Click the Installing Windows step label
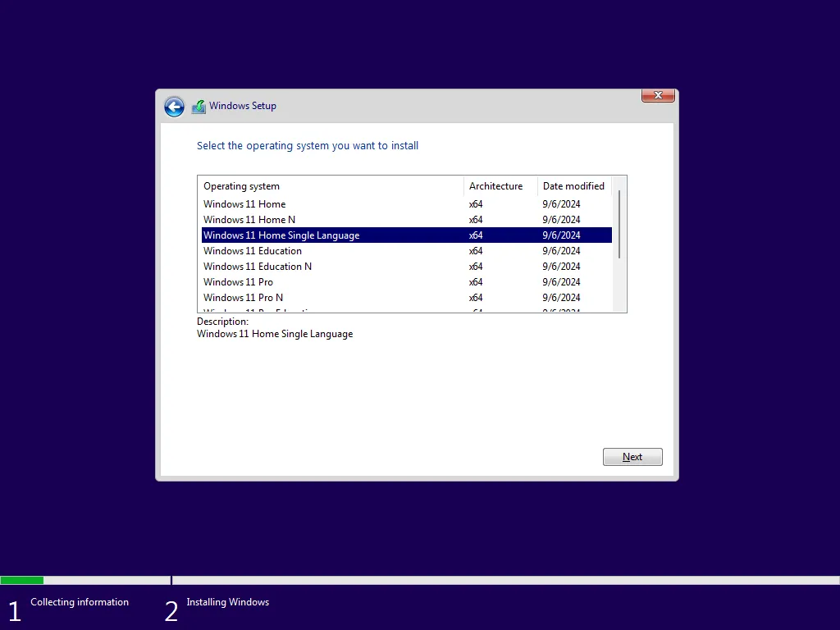Viewport: 840px width, 630px height. coord(227,601)
